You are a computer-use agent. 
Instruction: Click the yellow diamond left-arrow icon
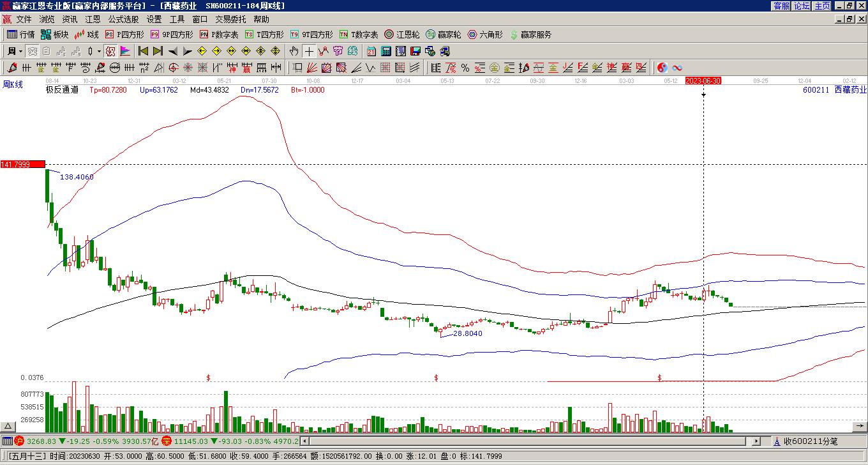202,51
